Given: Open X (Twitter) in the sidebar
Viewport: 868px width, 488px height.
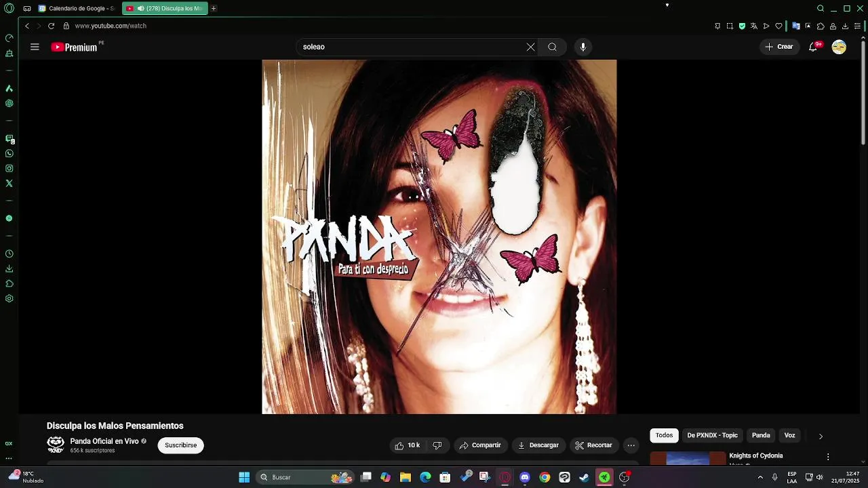Looking at the screenshot, I should (x=9, y=184).
